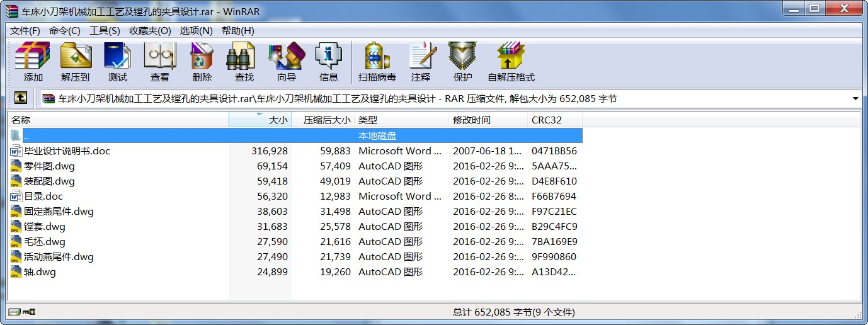868x325 pixels.
Task: Open the 命令(C) menu
Action: click(65, 30)
